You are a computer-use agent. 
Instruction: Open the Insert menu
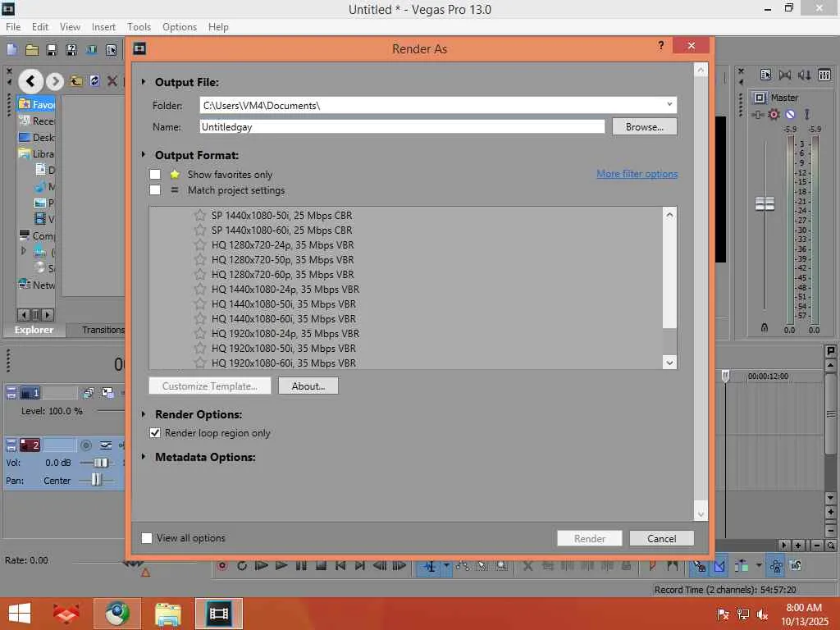click(x=103, y=27)
